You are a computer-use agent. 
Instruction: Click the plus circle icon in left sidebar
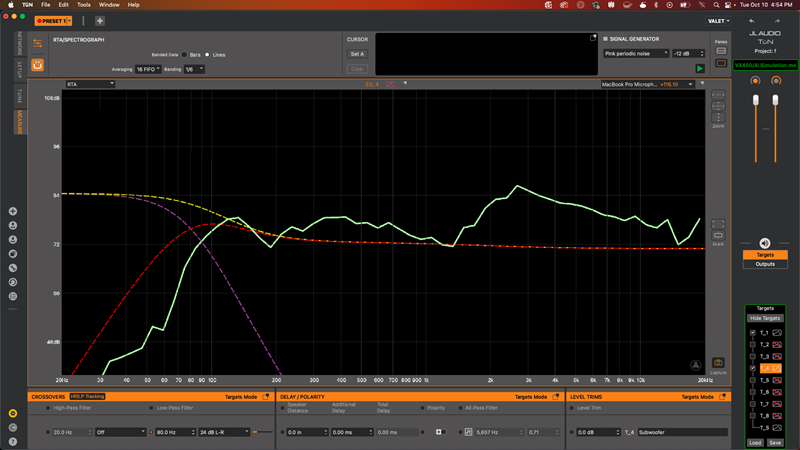(13, 211)
